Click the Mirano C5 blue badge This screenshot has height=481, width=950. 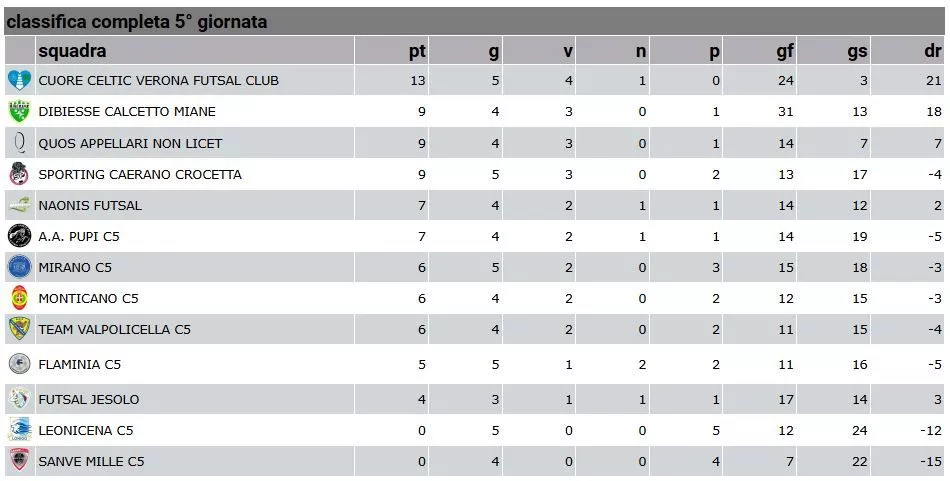click(19, 267)
